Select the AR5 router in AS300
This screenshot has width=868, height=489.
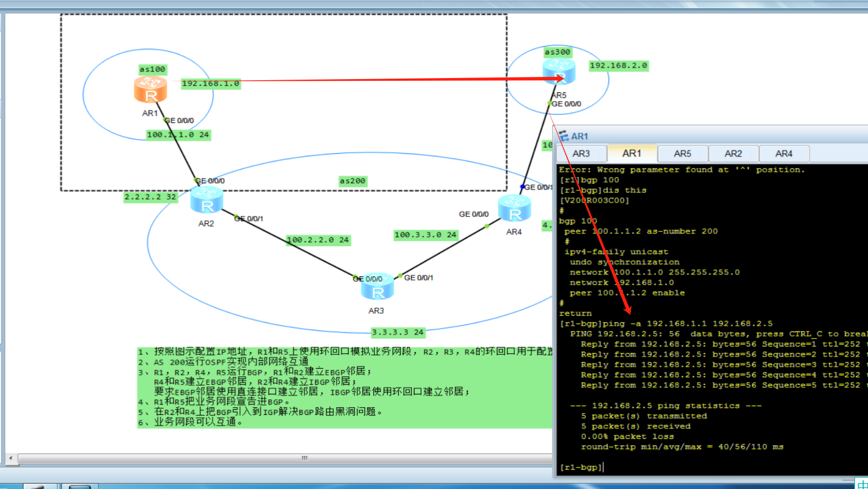coord(559,71)
